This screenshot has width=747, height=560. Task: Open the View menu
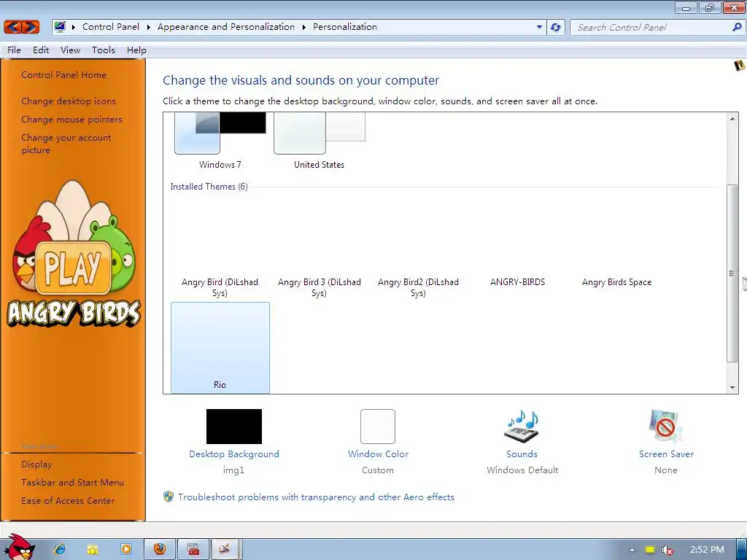(71, 50)
